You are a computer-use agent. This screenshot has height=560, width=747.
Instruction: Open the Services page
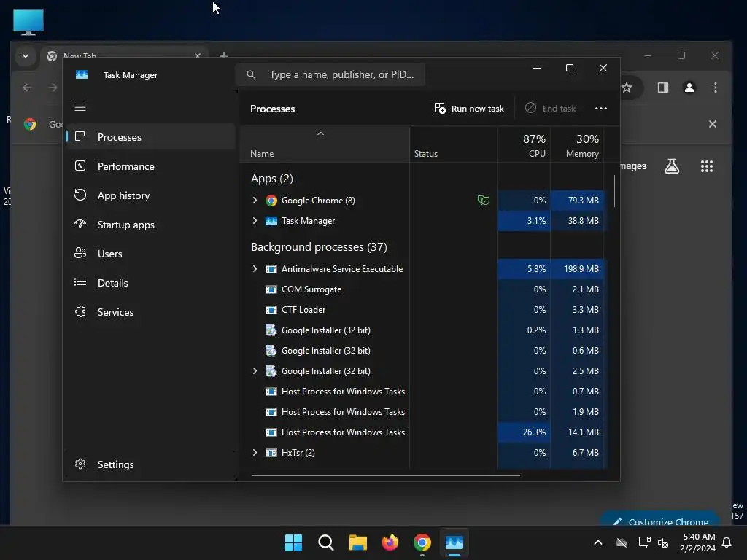pyautogui.click(x=150, y=312)
